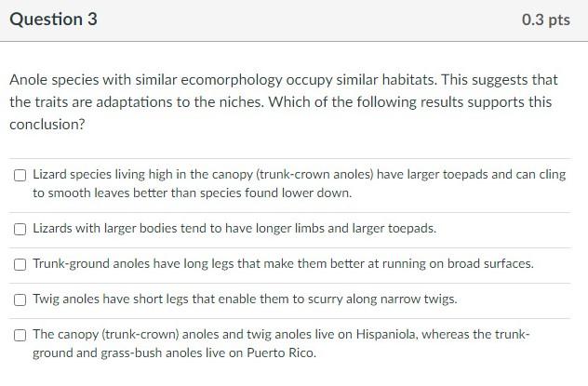Check the trunk-crown larger toepads answer box
588x386 pixels.
pos(20,175)
